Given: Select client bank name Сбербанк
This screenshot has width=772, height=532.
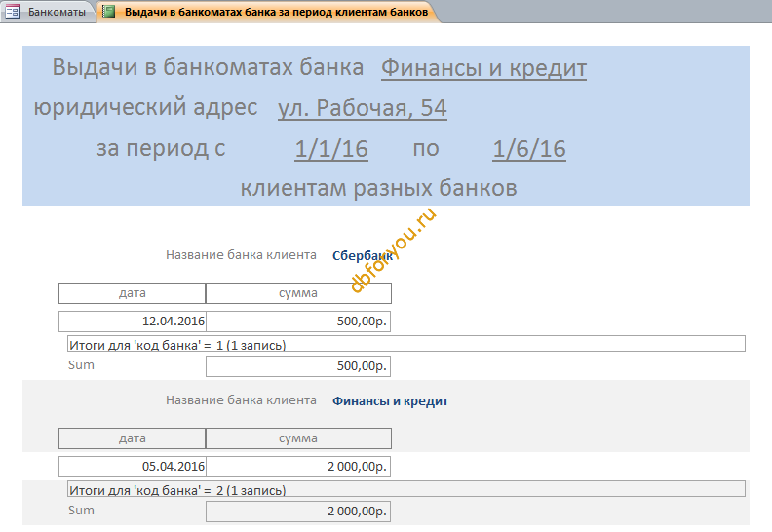Looking at the screenshot, I should click(x=363, y=255).
